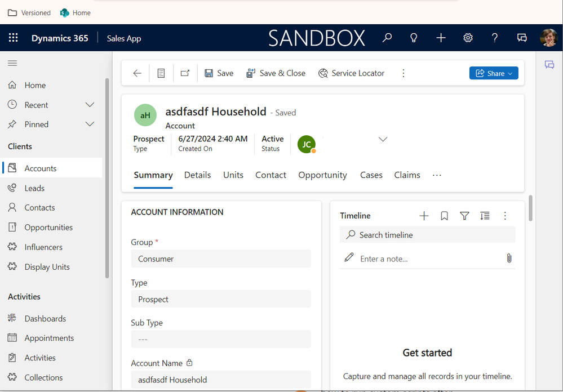Click the Save & Close button

tap(276, 73)
